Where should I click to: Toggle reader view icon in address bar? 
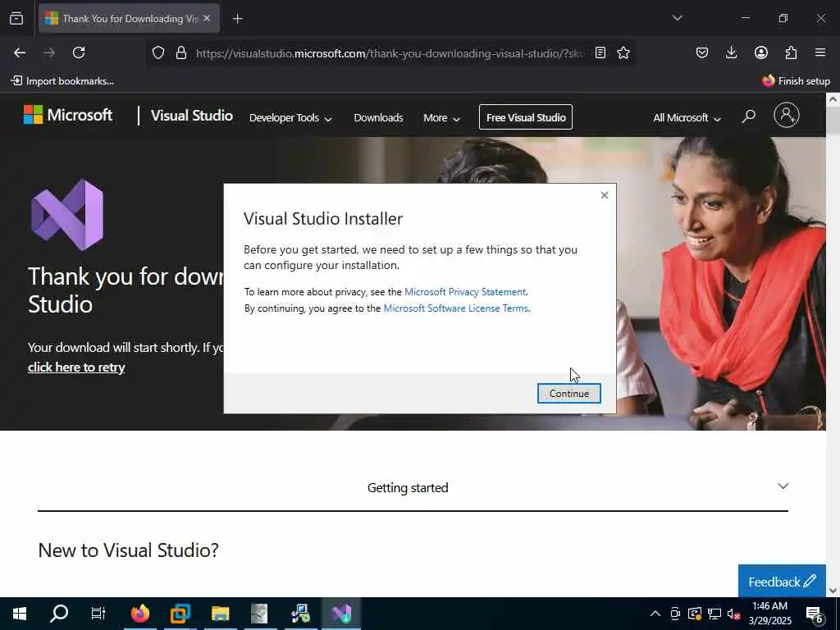[600, 52]
